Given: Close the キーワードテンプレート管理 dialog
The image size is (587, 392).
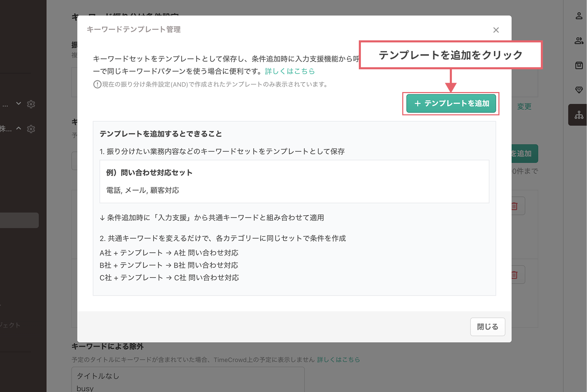Looking at the screenshot, I should (x=496, y=30).
